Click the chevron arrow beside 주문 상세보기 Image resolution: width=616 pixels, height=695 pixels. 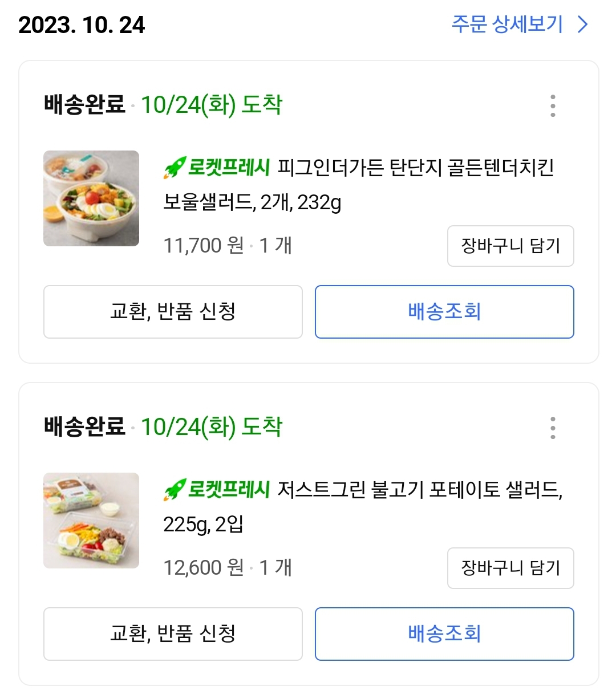tap(582, 25)
